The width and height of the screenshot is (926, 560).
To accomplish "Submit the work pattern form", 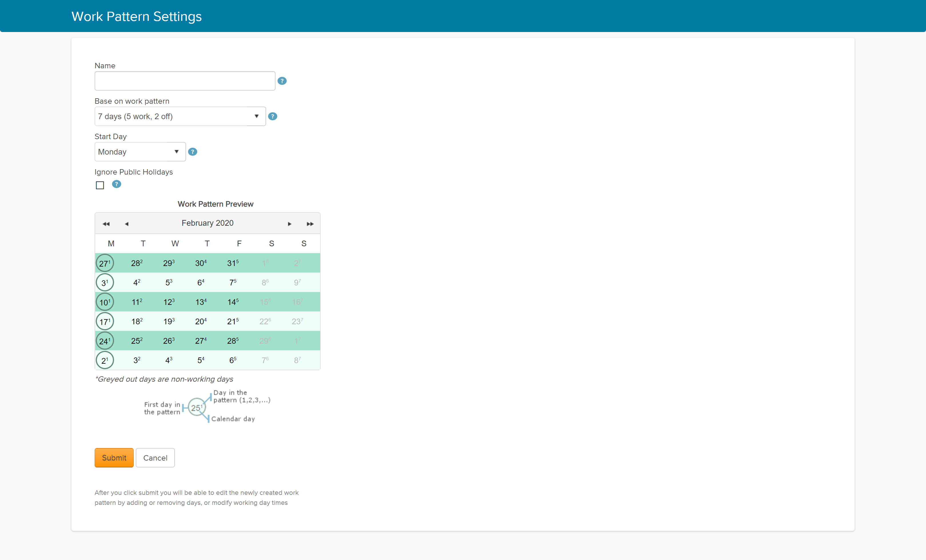I will coord(114,458).
